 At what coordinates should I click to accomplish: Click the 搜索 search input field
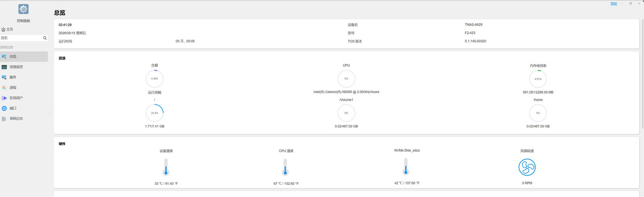[21, 38]
